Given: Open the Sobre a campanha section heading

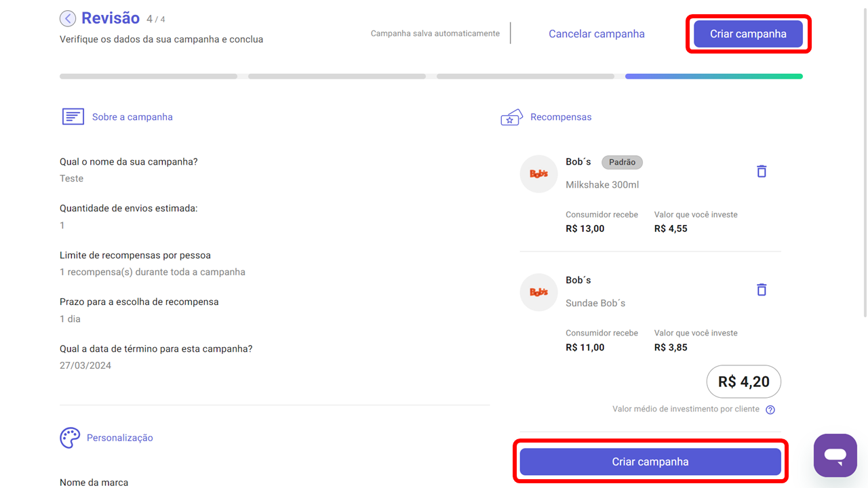Looking at the screenshot, I should click(x=132, y=117).
